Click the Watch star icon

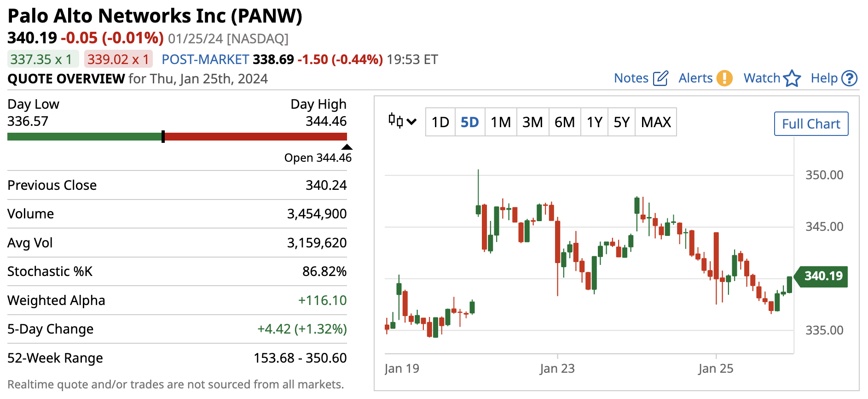tap(792, 78)
